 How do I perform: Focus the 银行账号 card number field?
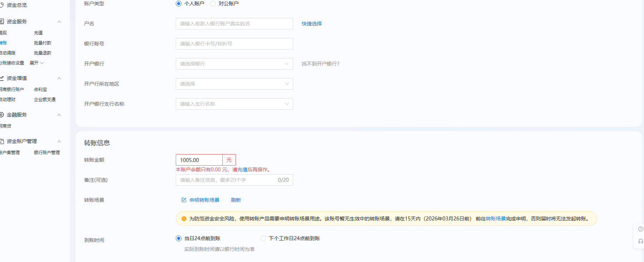coord(234,44)
